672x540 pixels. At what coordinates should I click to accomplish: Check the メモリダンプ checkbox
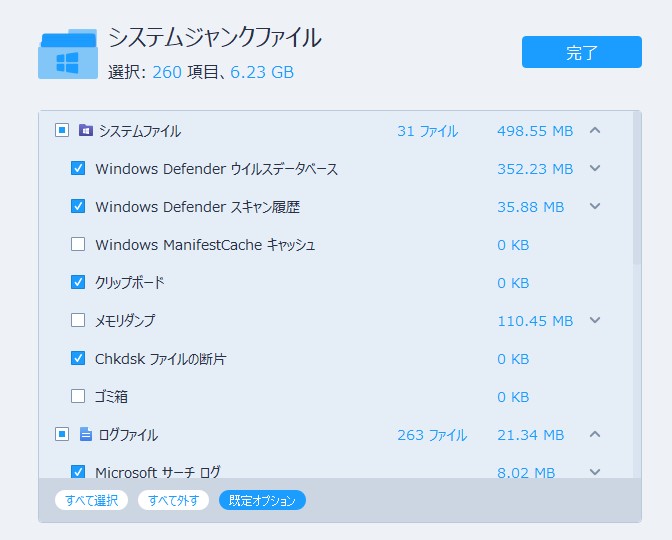tap(78, 320)
